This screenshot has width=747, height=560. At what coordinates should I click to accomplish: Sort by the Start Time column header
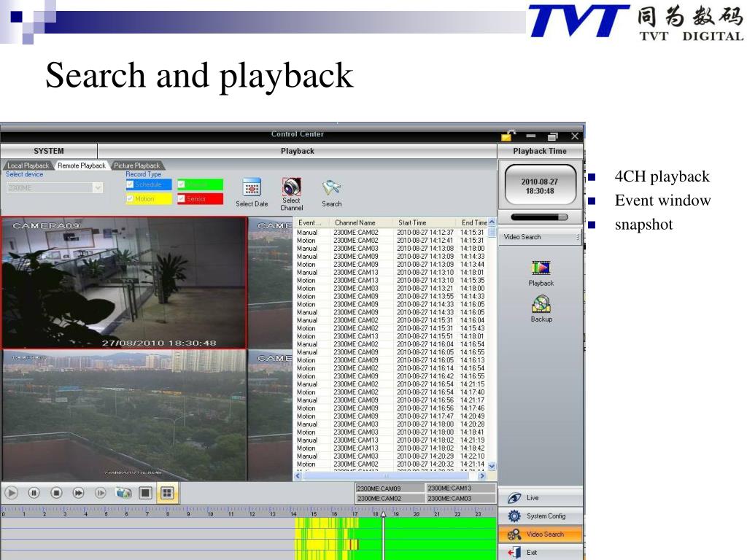tap(424, 222)
